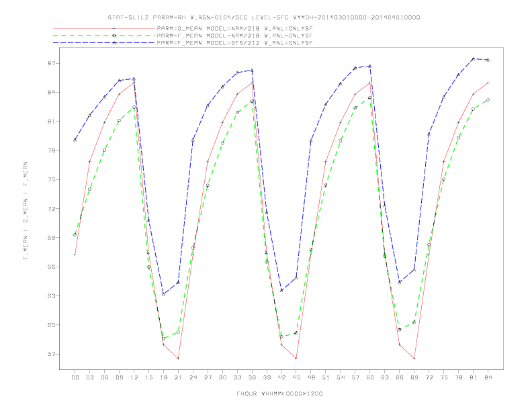Image resolution: width=532 pixels, height=411 pixels.
Task: Click the y-axis tick label 63
Action: pos(52,295)
